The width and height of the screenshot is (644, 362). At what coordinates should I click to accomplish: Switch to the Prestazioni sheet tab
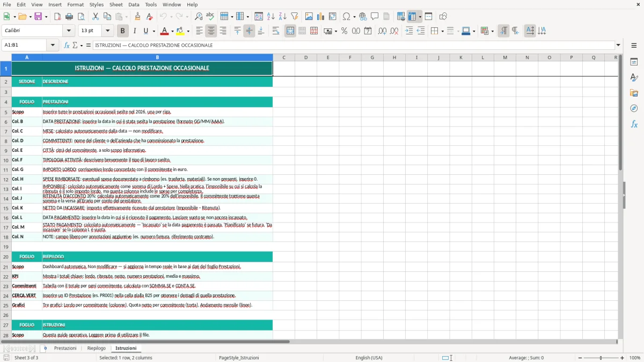pyautogui.click(x=65, y=348)
